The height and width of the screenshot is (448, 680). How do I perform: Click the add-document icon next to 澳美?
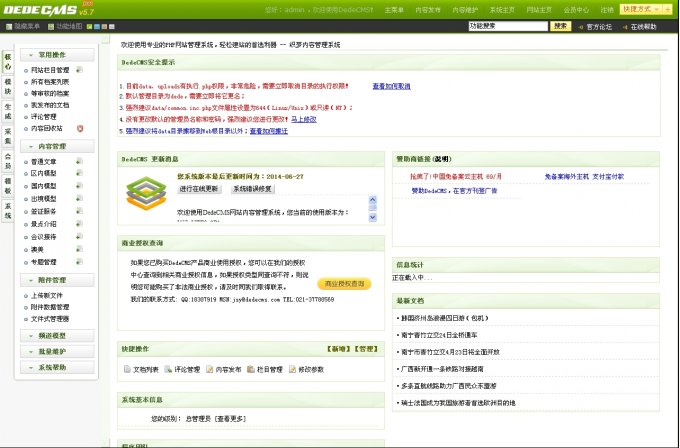79,249
